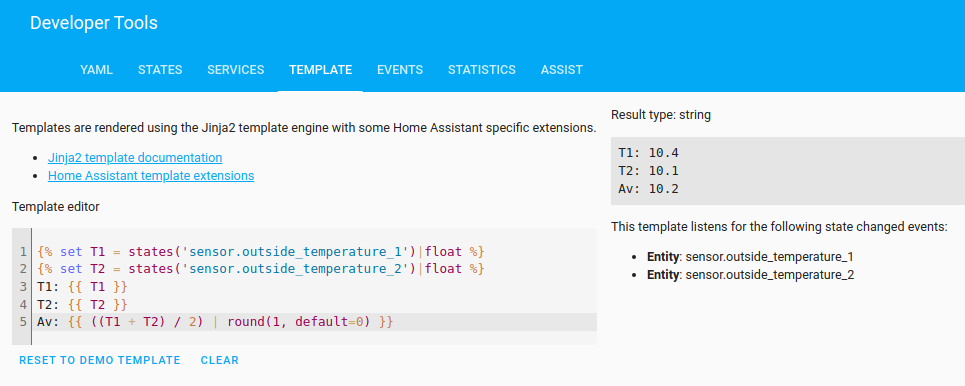Click the Developer Tools header title

94,23
